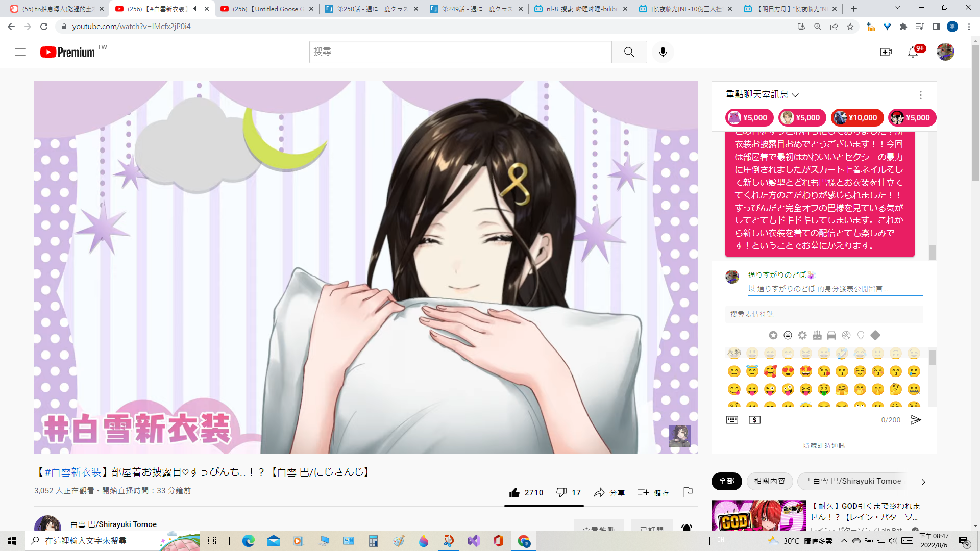Open the account avatar menu

click(x=945, y=52)
